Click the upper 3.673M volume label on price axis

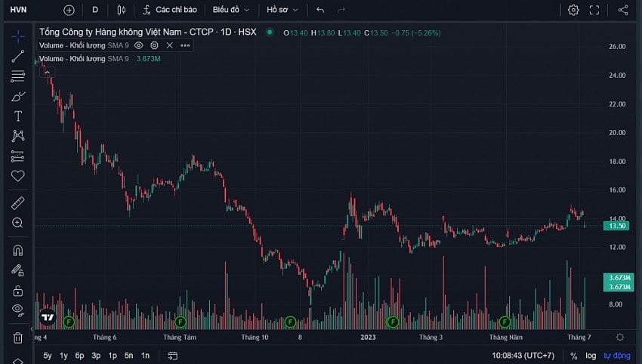pyautogui.click(x=619, y=278)
